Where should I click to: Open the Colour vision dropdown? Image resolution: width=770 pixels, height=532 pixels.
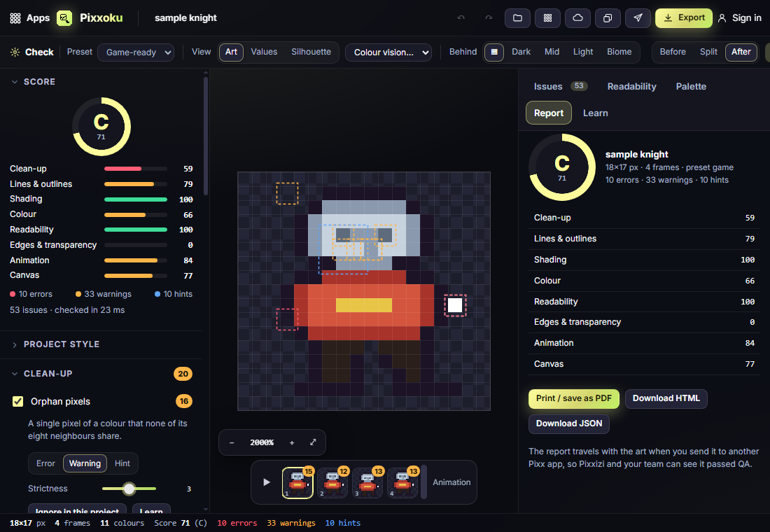point(388,52)
